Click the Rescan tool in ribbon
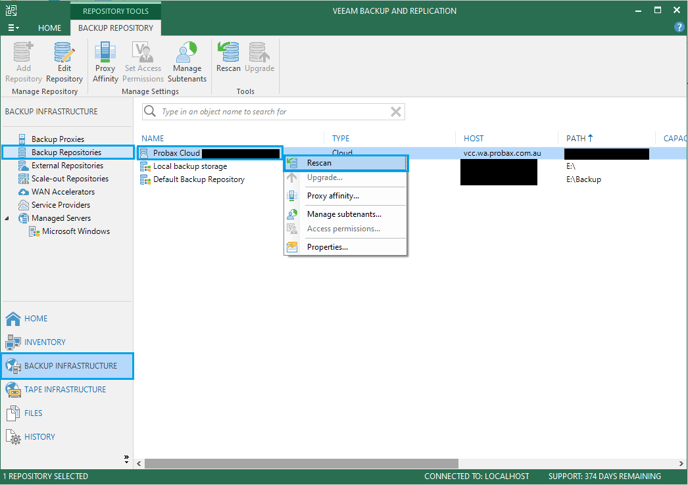The width and height of the screenshot is (688, 485). click(x=228, y=57)
